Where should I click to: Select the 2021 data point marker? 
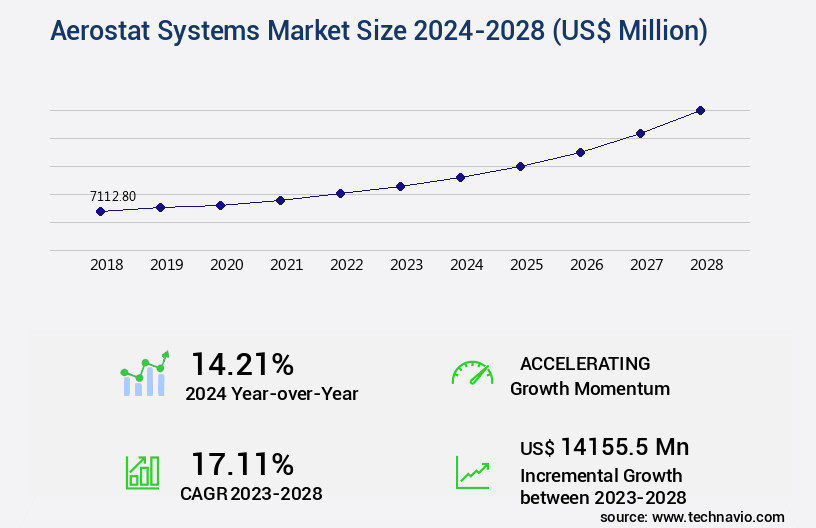point(280,200)
